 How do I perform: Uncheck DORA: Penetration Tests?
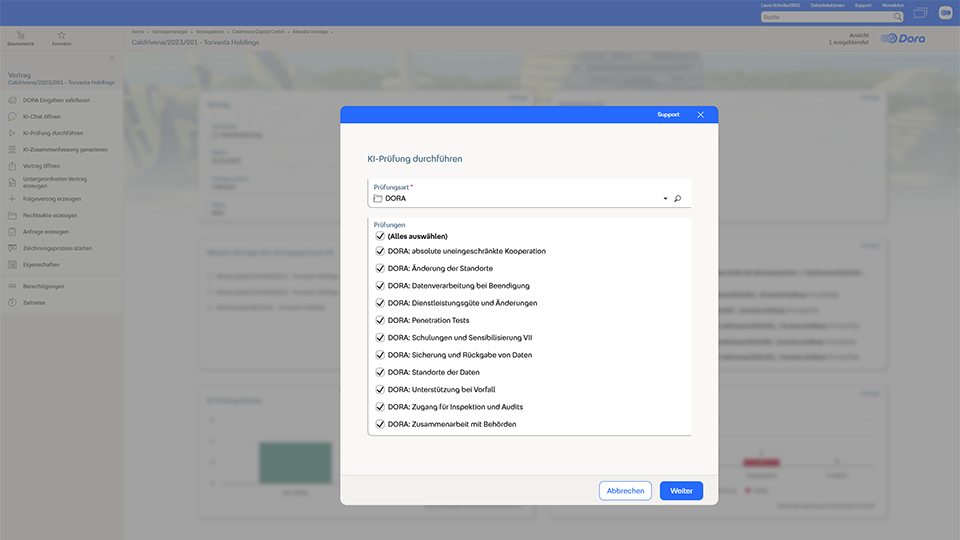pyautogui.click(x=380, y=320)
